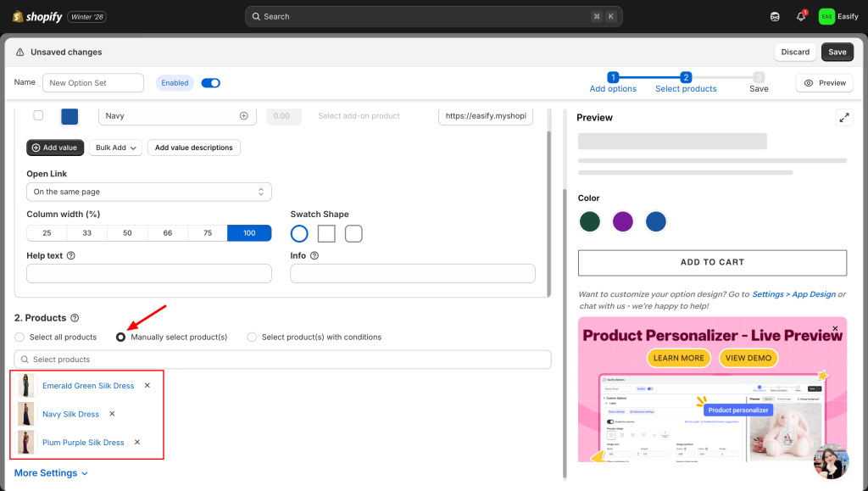Viewport: 868px width, 491px height.
Task: Choose Select all products radio option
Action: coord(19,338)
